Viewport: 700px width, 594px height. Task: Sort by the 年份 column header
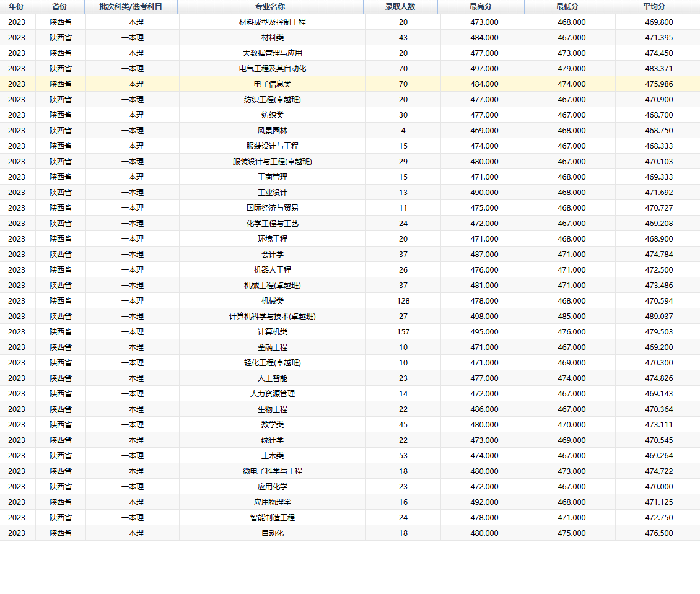click(17, 7)
